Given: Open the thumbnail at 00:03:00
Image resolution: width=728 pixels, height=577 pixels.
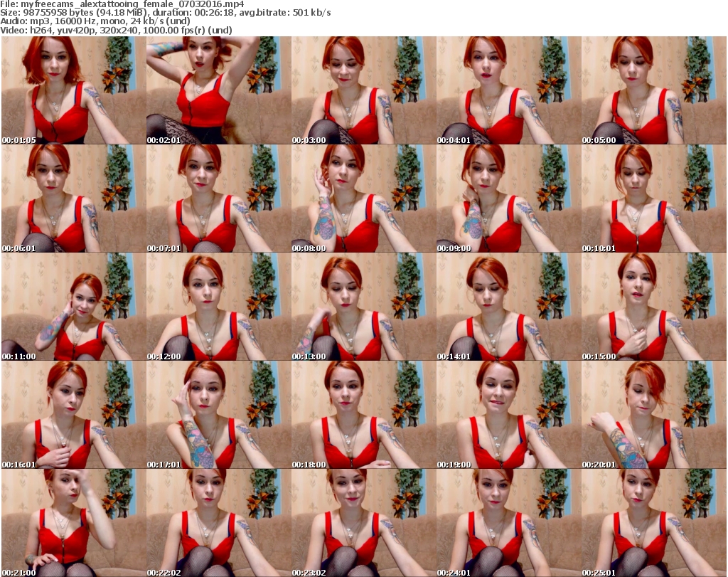Looking at the screenshot, I should point(363,90).
